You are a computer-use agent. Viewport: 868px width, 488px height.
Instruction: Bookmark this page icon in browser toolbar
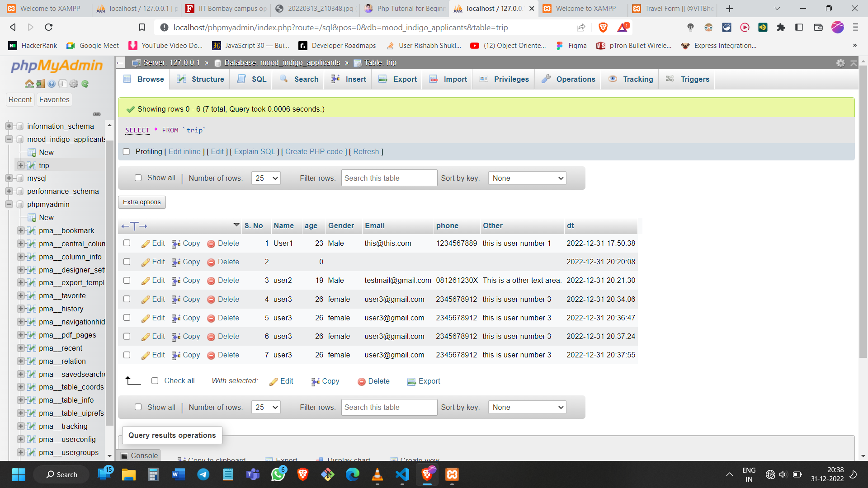(142, 28)
